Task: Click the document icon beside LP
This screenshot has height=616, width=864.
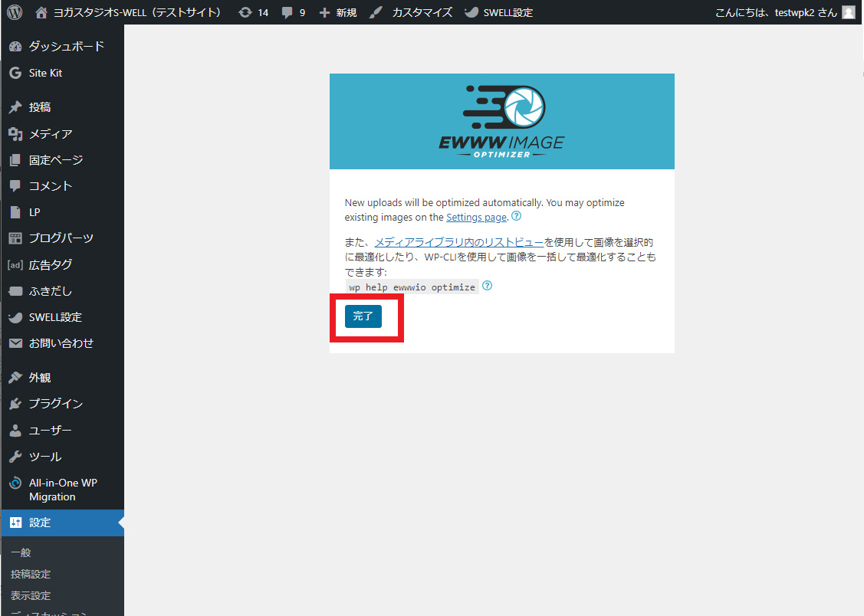Action: point(15,212)
